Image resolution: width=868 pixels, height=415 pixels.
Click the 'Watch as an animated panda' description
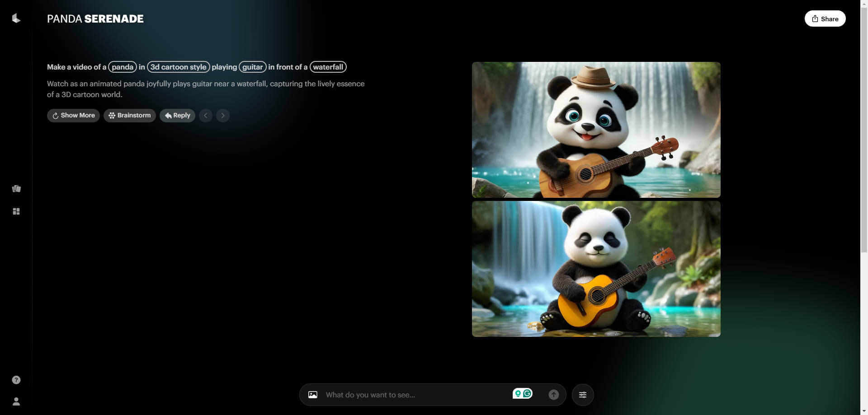pyautogui.click(x=206, y=89)
